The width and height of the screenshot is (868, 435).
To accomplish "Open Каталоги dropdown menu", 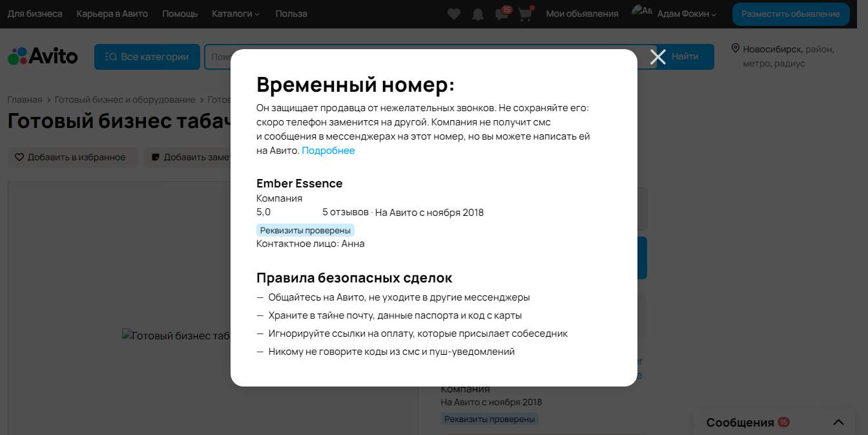I will (x=235, y=14).
